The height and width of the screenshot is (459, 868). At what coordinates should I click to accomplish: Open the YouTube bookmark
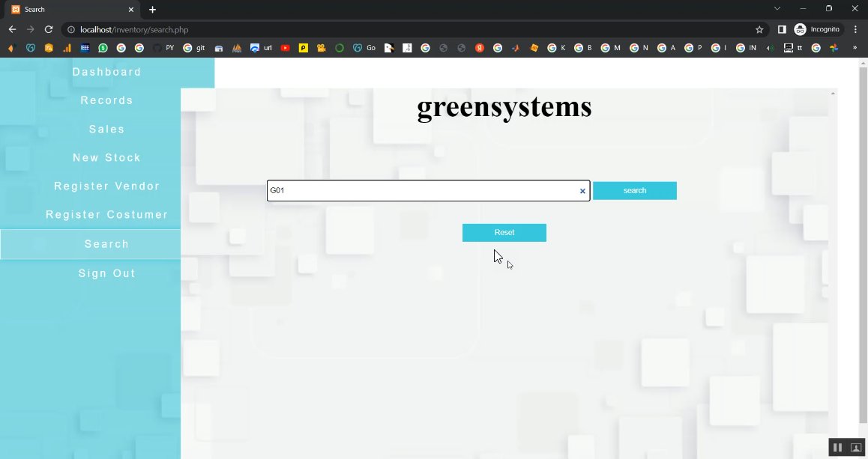coord(285,48)
